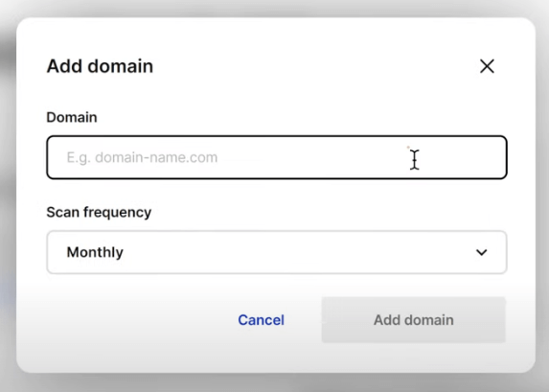
Task: Open the Scan frequency dropdown
Action: [277, 252]
